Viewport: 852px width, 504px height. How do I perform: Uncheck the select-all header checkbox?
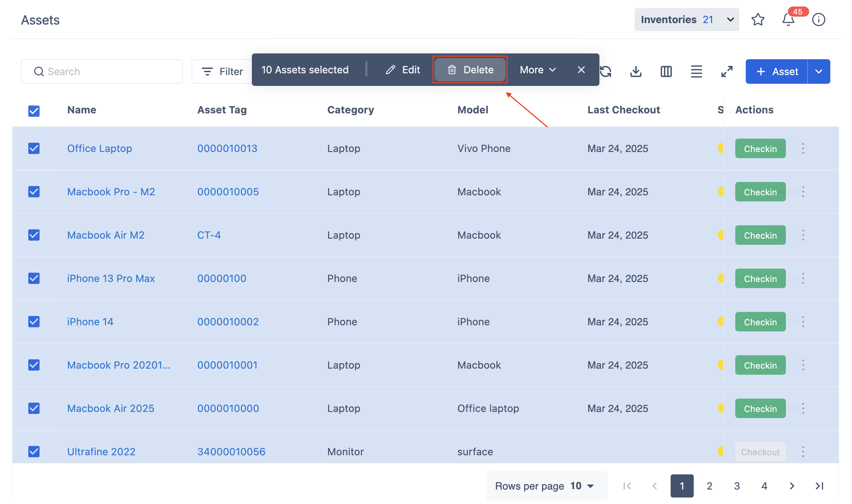tap(34, 111)
